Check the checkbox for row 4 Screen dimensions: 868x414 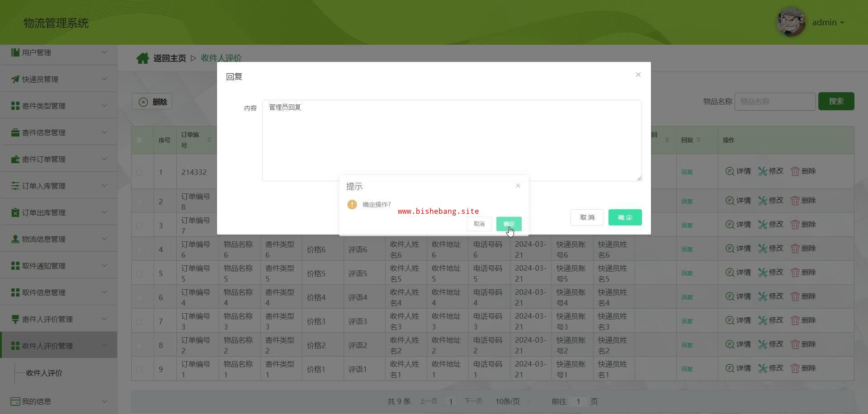coord(139,249)
